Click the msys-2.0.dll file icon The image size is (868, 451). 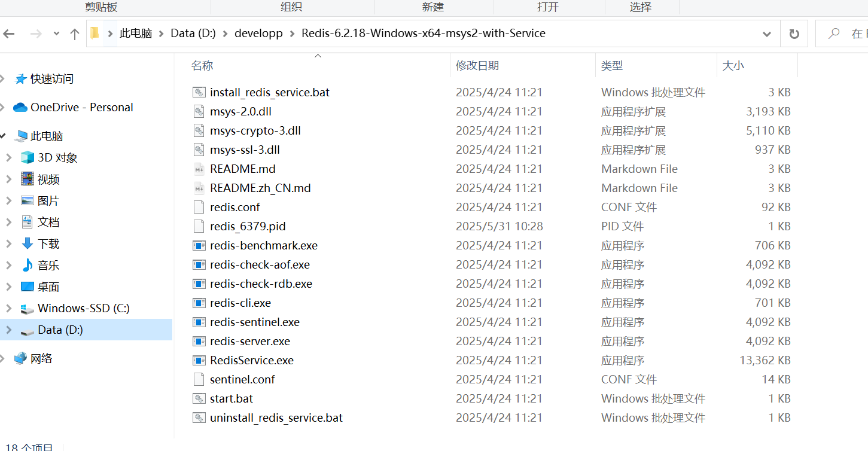tap(199, 111)
